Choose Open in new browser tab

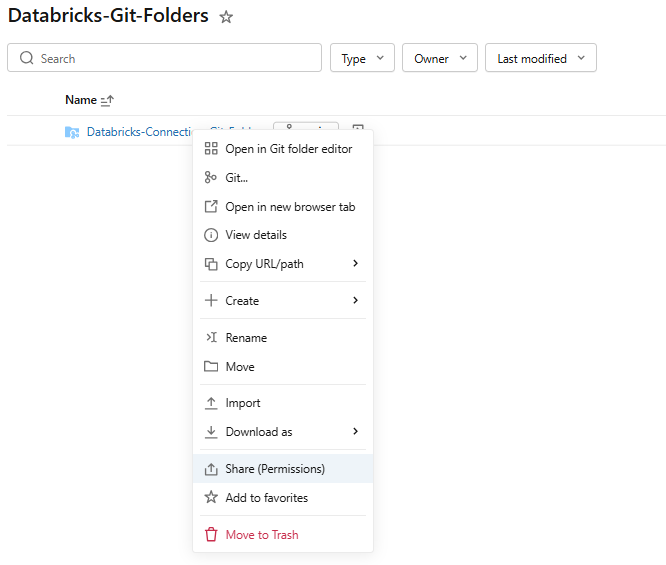(283, 206)
